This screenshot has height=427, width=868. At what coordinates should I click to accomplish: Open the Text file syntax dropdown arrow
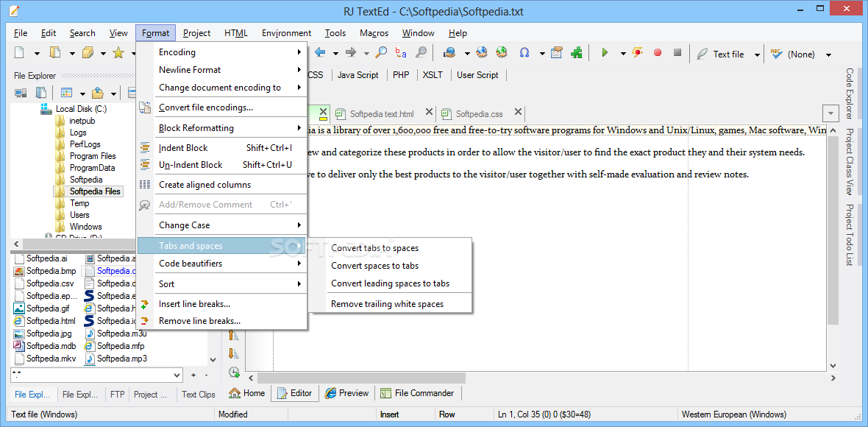tap(757, 54)
